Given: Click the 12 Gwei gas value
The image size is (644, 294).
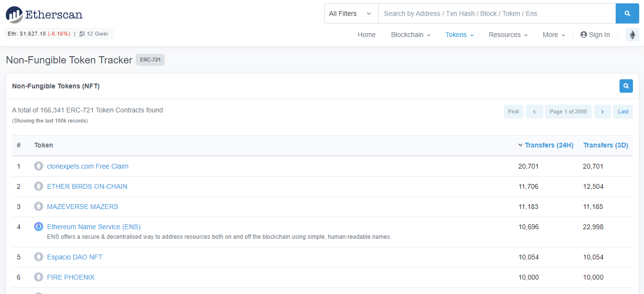Looking at the screenshot, I should point(97,34).
